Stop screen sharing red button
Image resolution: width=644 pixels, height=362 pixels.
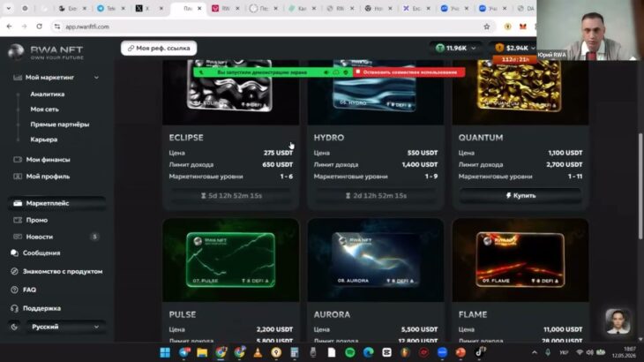pyautogui.click(x=409, y=72)
